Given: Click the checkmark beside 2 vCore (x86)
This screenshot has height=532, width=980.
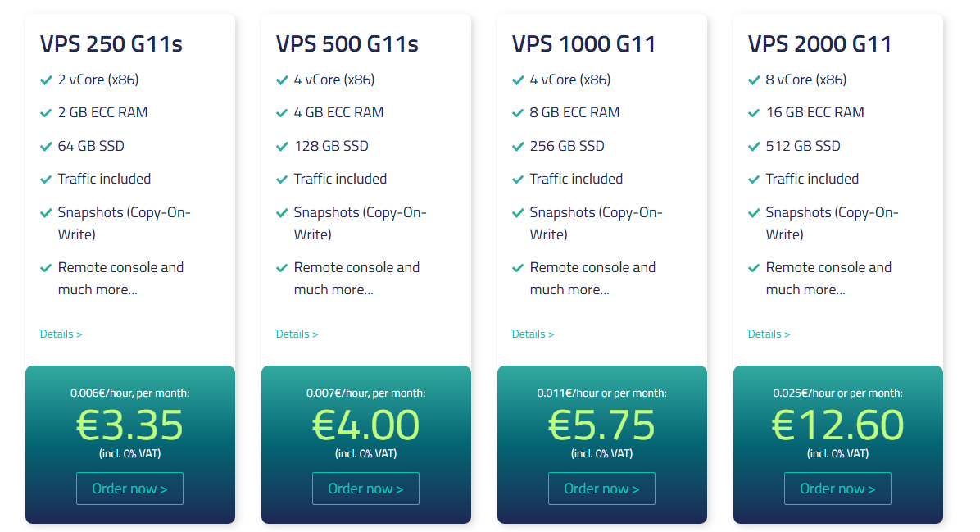Looking at the screenshot, I should [x=46, y=80].
